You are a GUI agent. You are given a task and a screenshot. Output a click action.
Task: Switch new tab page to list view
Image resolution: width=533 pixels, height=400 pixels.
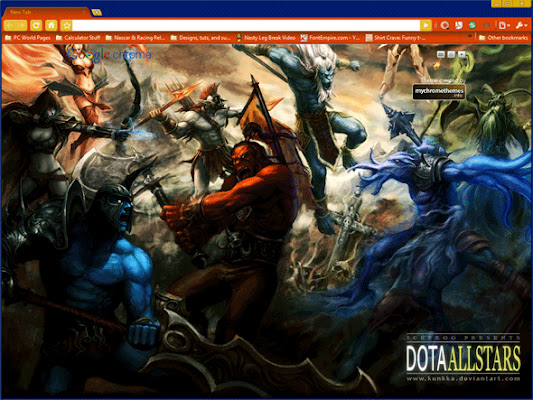tap(451, 54)
